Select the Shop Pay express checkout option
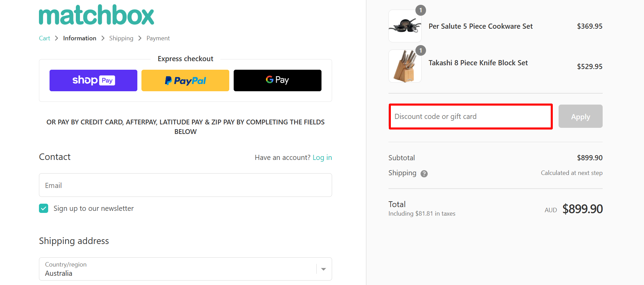Image resolution: width=644 pixels, height=285 pixels. [93, 80]
